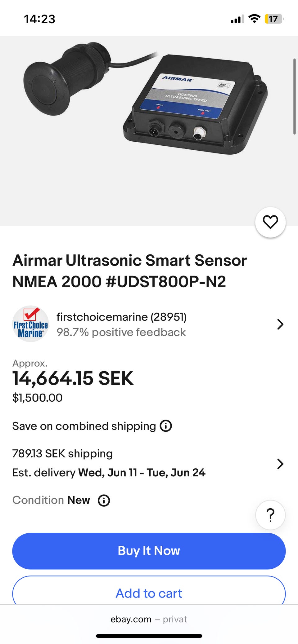Tap the 14:23 clock in status bar

point(40,19)
